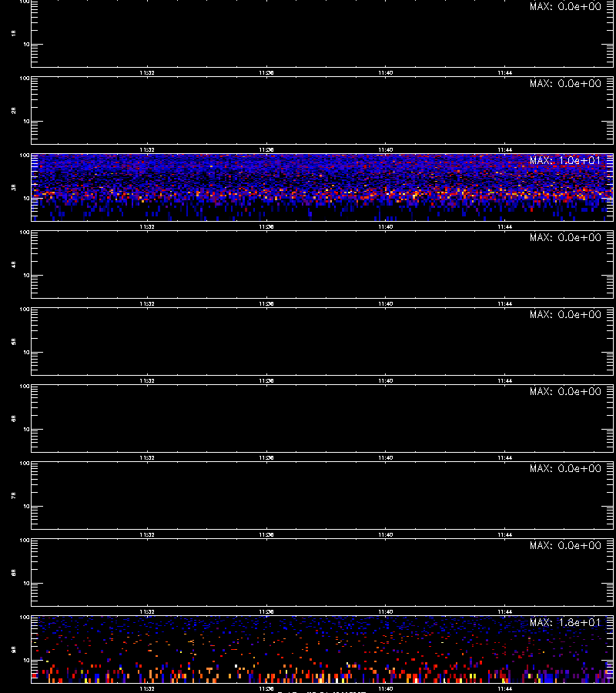Select the 2R y-axis title

[14, 110]
